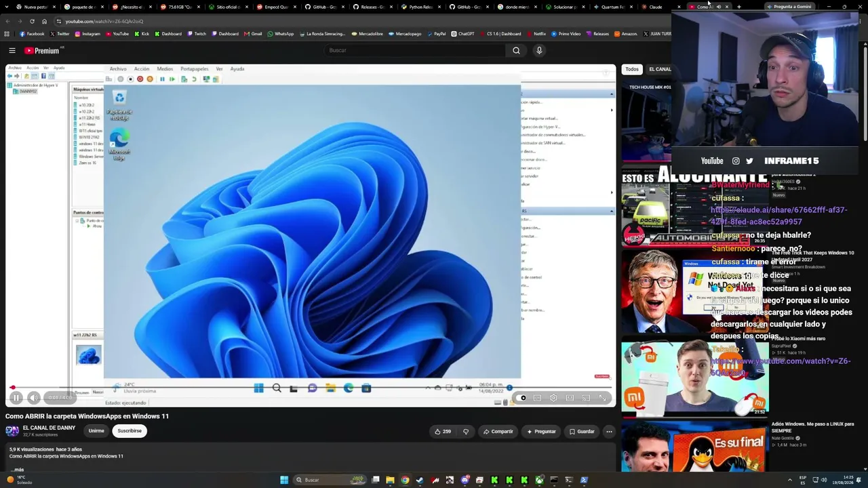868x488 pixels.
Task: Open the Facebook bookmark
Action: (32, 34)
